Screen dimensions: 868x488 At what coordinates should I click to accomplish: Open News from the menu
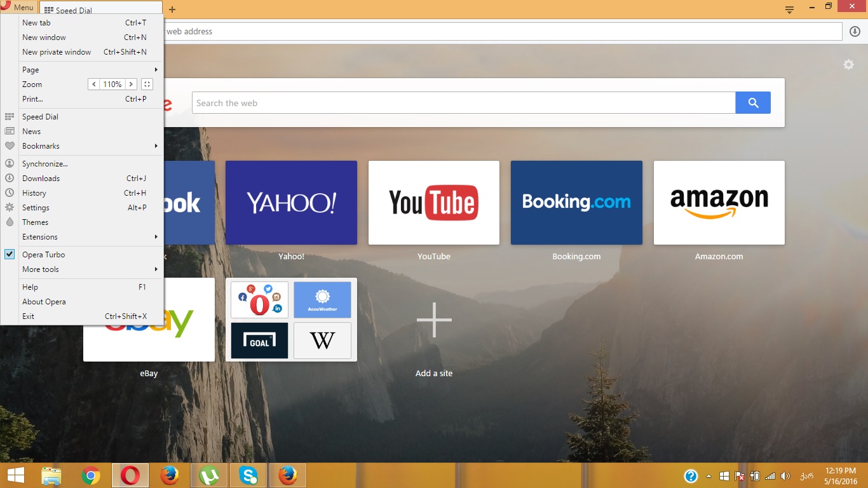[83, 132]
